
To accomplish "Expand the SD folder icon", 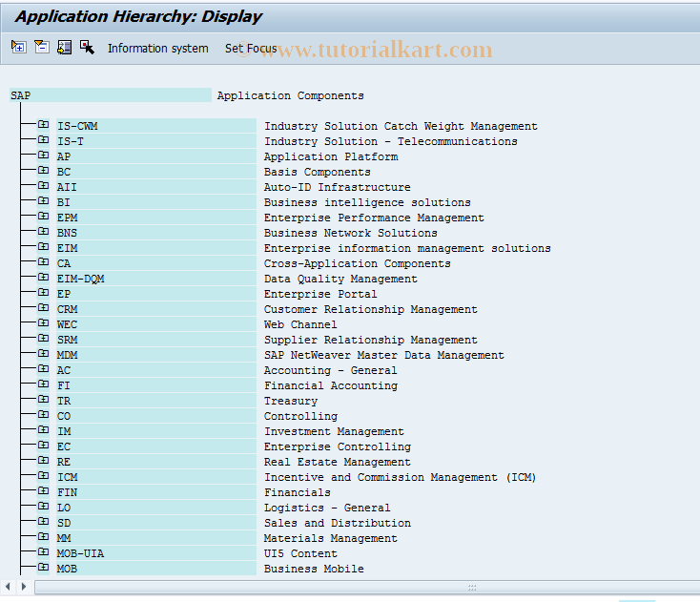I will (43, 522).
